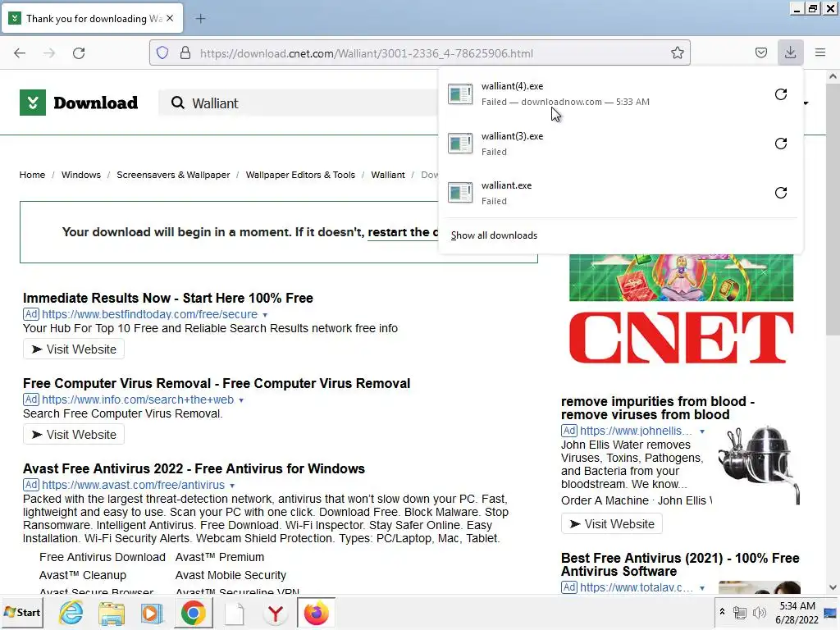
Task: Open 'Avast Free Antivirus 2022' ad headline
Action: (194, 468)
